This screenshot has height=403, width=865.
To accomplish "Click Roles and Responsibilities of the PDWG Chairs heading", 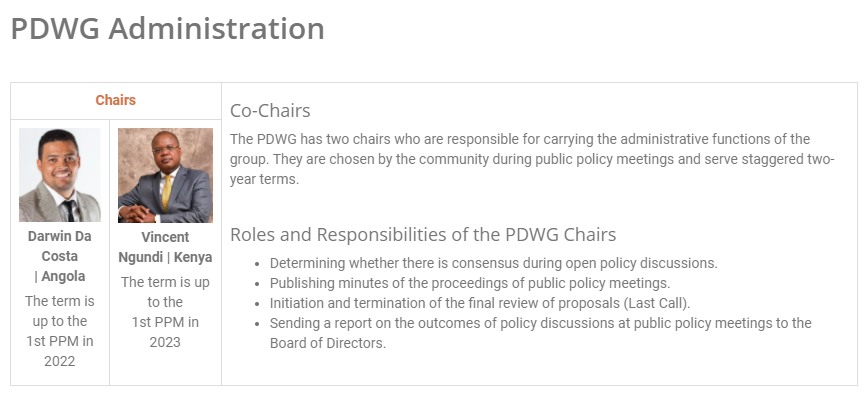I will tap(423, 235).
